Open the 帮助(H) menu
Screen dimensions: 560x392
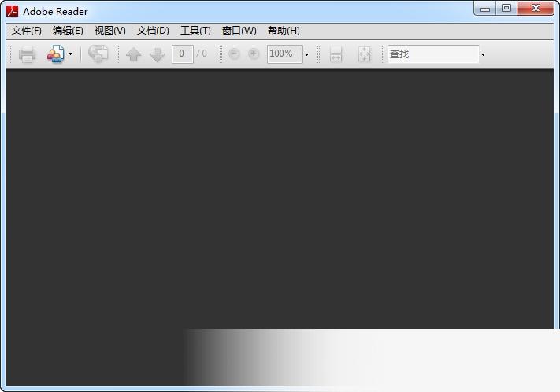click(x=284, y=31)
